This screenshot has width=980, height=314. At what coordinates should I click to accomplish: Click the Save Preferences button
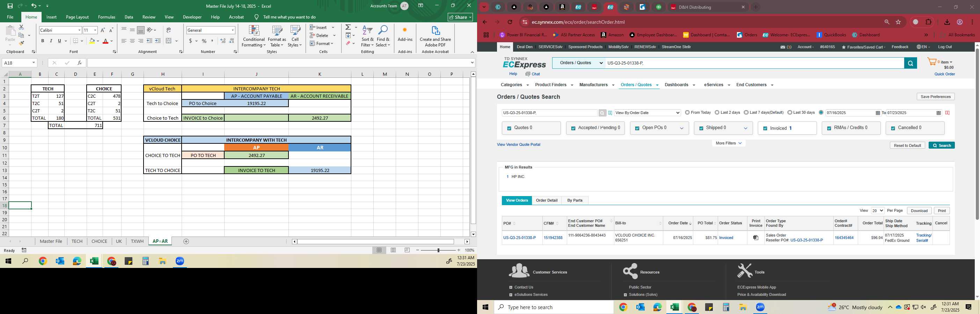936,97
